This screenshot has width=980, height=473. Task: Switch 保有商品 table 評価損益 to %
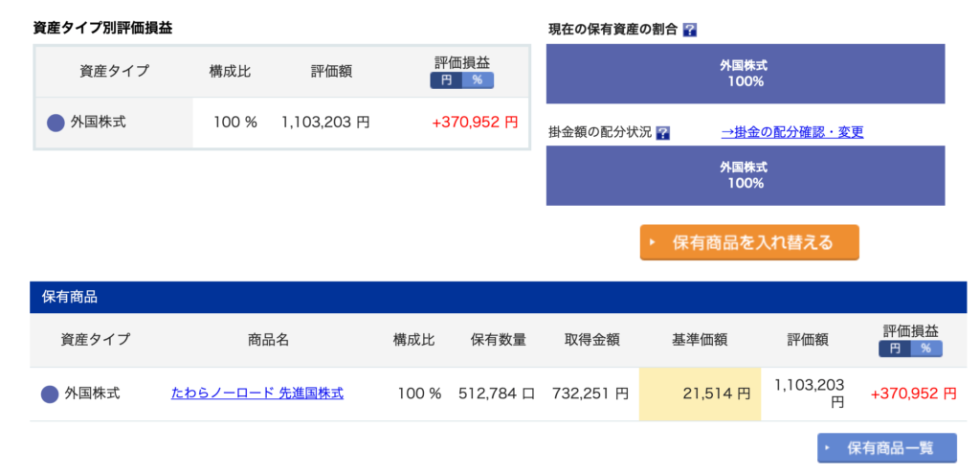[x=926, y=349]
